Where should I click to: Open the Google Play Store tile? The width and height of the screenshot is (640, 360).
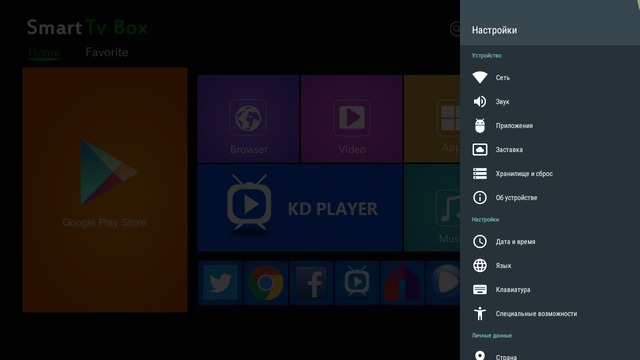[105, 190]
